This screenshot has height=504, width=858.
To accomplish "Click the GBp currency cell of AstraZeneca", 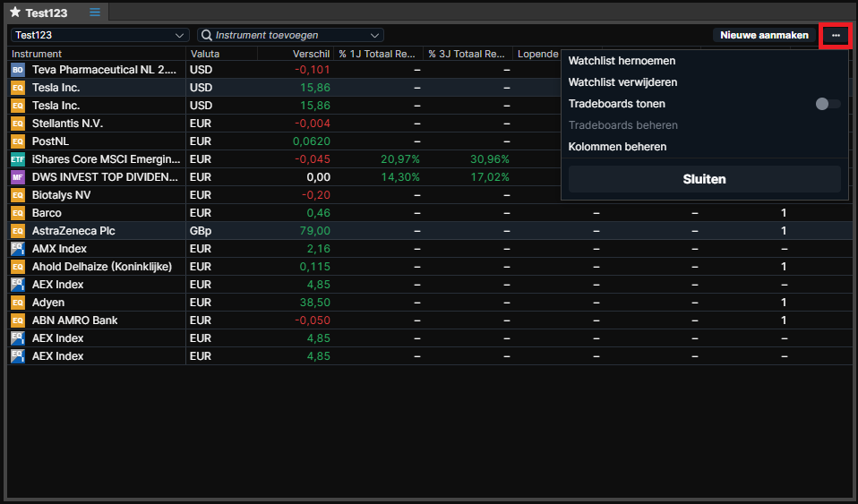I will 201,231.
